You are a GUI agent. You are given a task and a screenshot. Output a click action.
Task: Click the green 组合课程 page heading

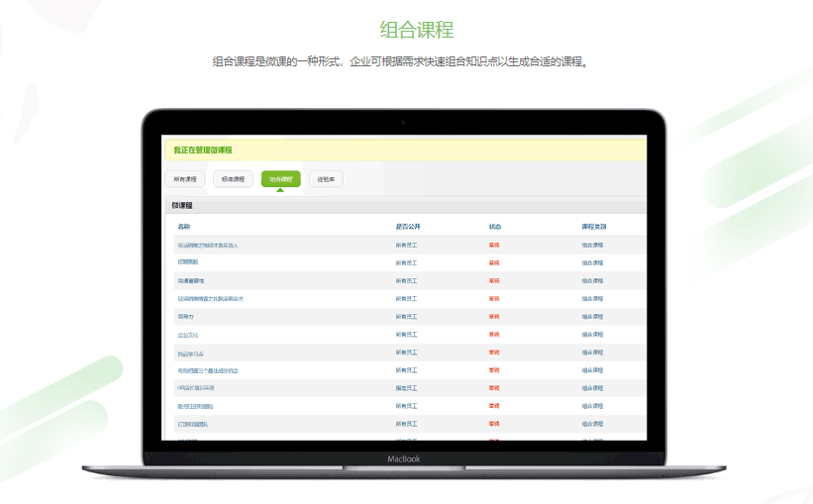[x=417, y=30]
